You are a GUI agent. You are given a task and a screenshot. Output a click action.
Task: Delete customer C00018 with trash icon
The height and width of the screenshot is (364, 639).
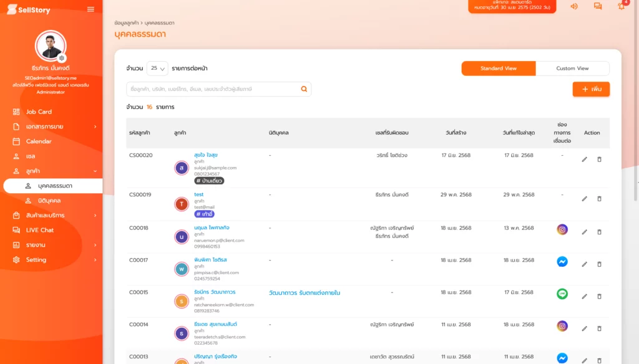point(599,232)
